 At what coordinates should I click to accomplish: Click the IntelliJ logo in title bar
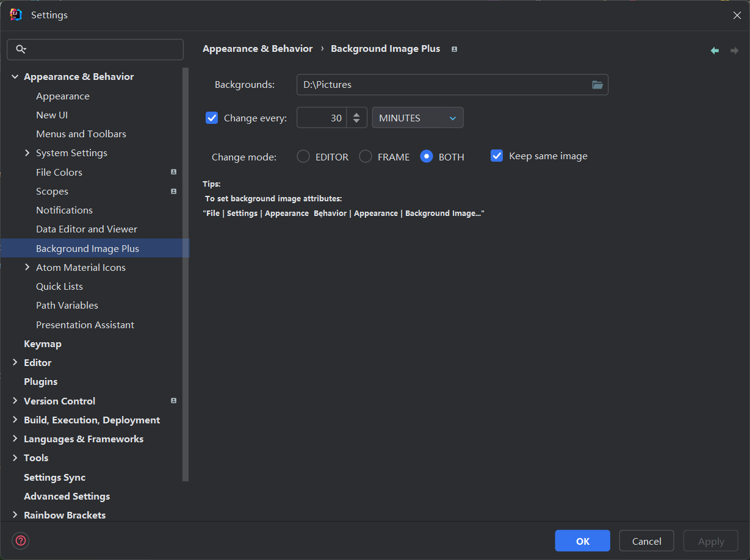[16, 15]
